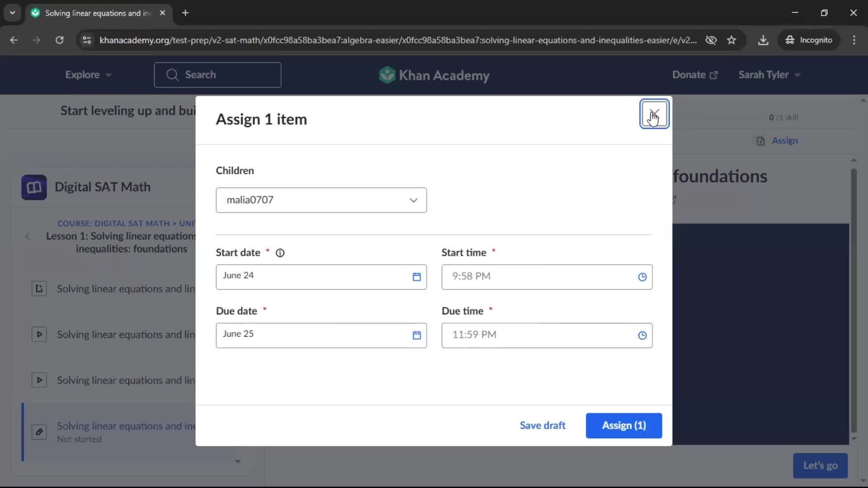This screenshot has width=868, height=488.
Task: Open the Donate link
Action: 694,75
